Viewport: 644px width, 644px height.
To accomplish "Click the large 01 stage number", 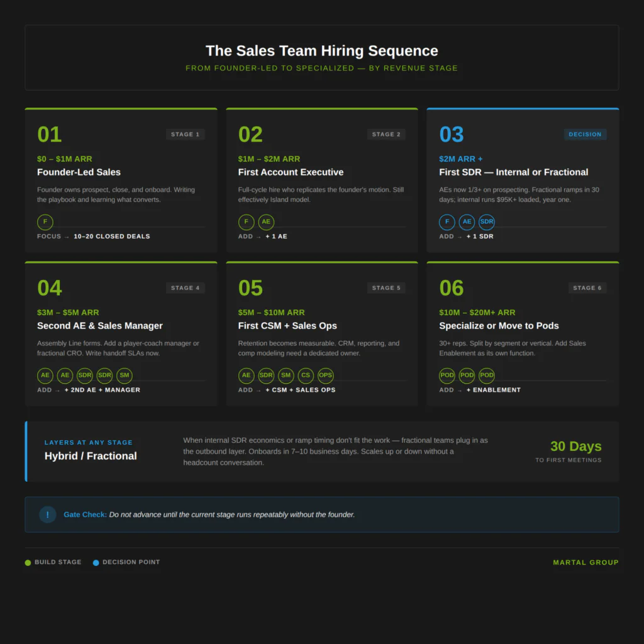I will [x=50, y=135].
